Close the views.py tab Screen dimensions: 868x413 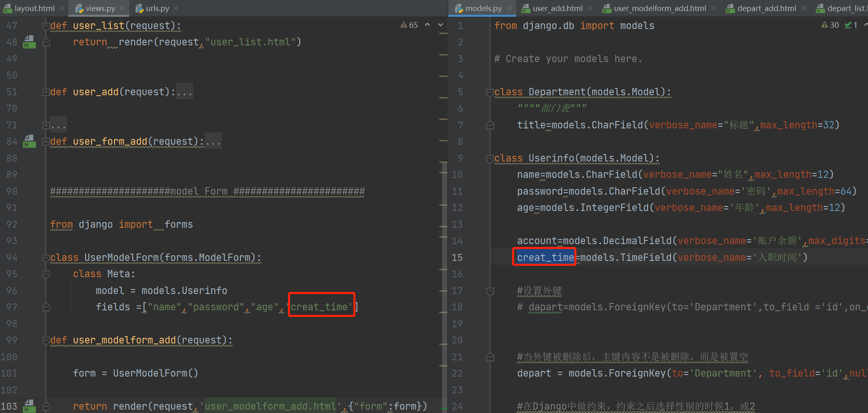122,8
